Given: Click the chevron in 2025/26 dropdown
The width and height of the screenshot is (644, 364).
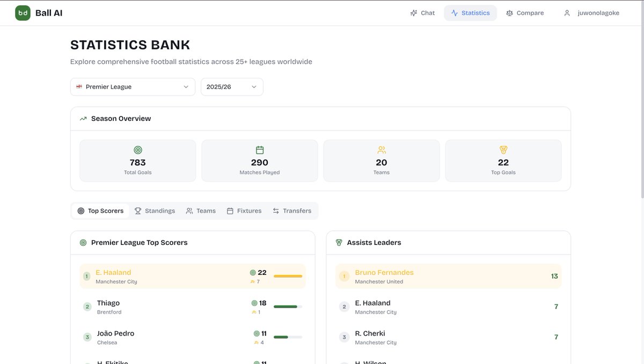Looking at the screenshot, I should [254, 87].
